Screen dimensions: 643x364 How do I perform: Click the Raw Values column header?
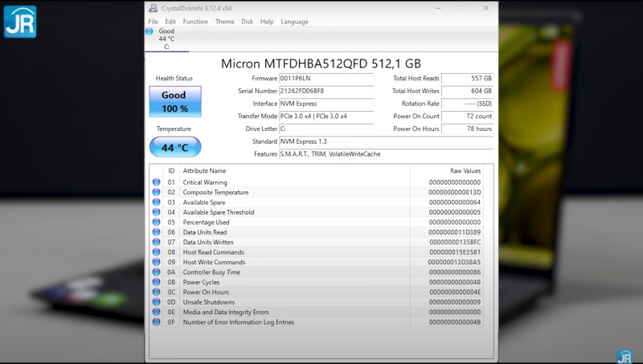[447, 171]
